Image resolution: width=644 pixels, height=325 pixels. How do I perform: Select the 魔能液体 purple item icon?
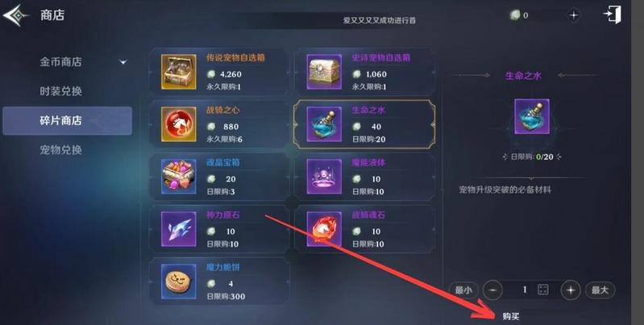click(324, 177)
